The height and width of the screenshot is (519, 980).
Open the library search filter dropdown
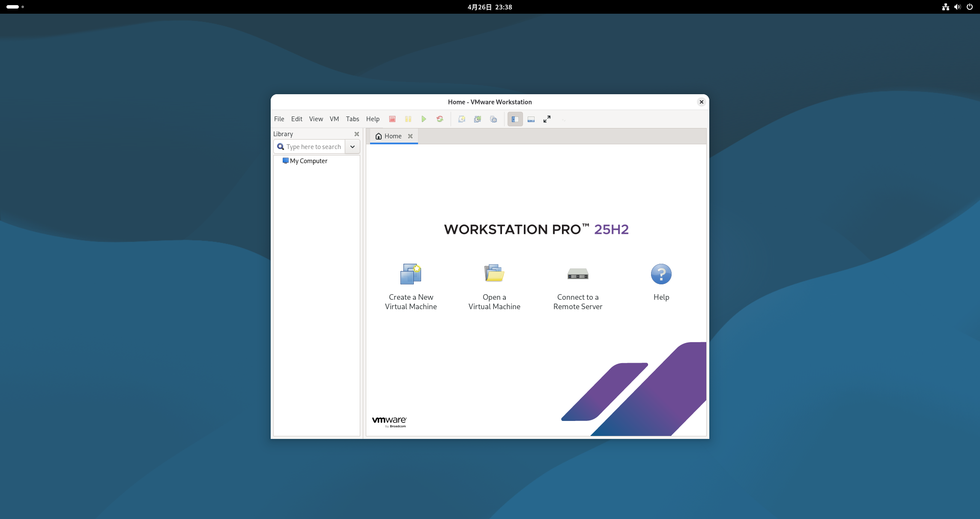point(352,146)
